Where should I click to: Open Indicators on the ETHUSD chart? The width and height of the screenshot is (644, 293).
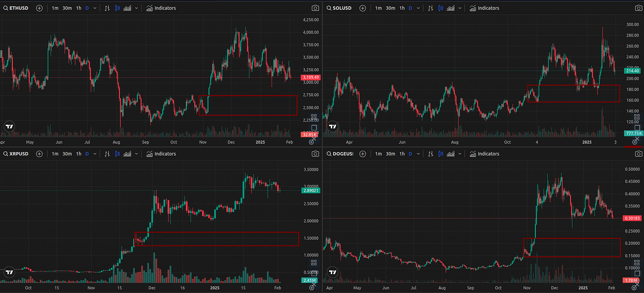(x=161, y=8)
